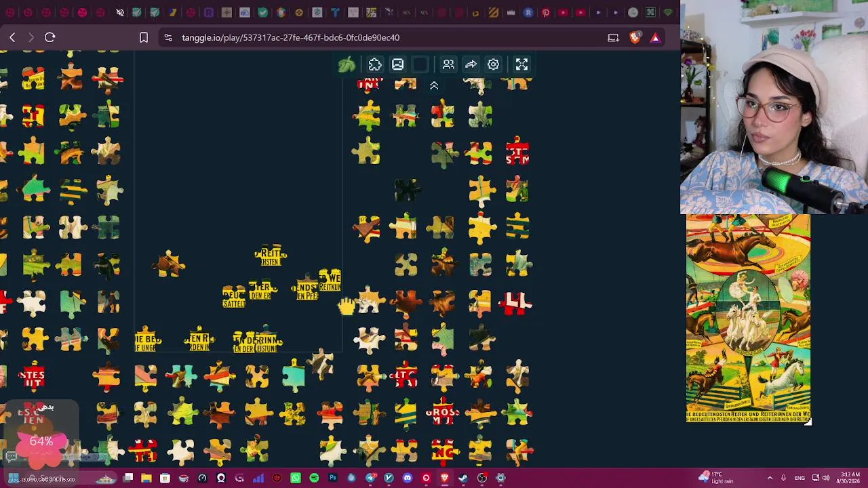Click the share puzzle arrow icon
This screenshot has width=868, height=488.
click(471, 64)
